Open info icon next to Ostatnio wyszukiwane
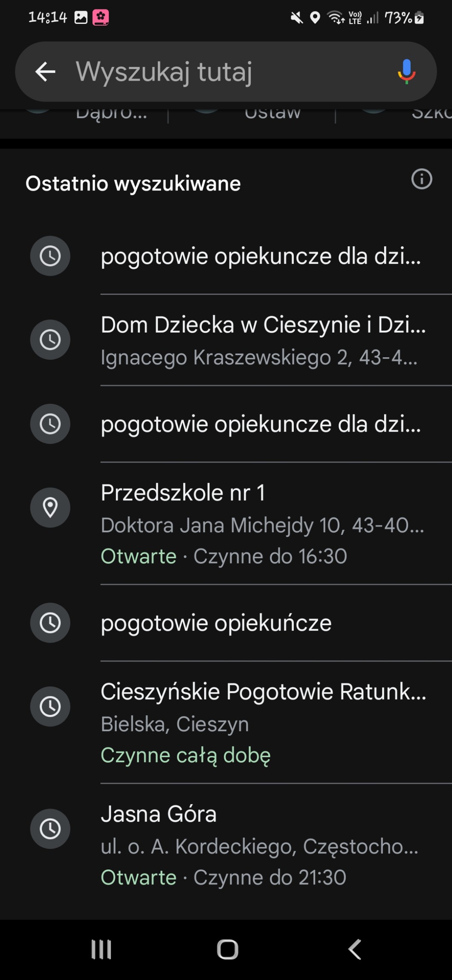 [421, 179]
